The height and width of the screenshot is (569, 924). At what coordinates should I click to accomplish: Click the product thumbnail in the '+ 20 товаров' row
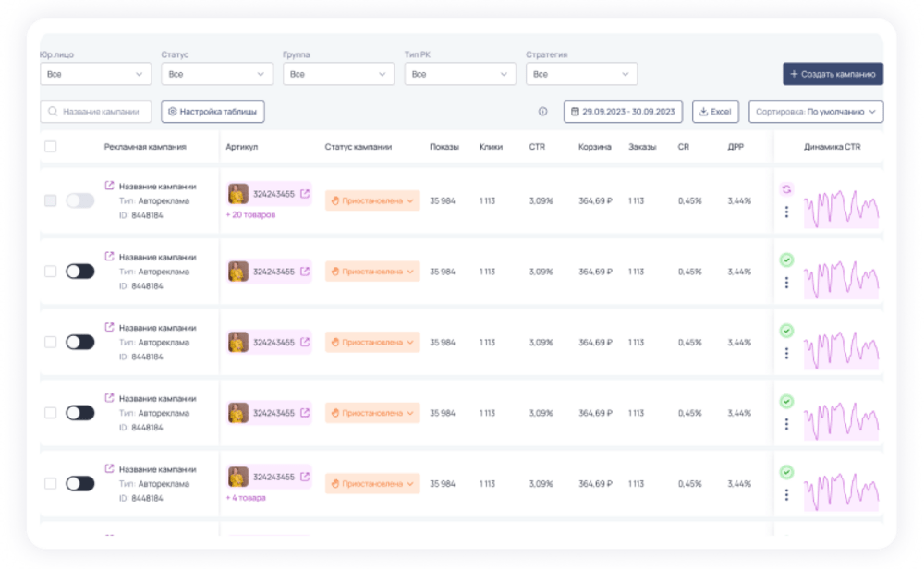click(238, 194)
